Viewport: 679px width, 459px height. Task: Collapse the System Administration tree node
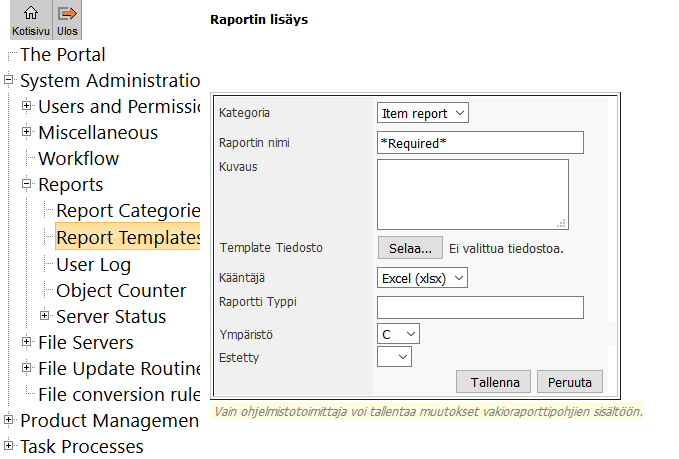(x=9, y=81)
